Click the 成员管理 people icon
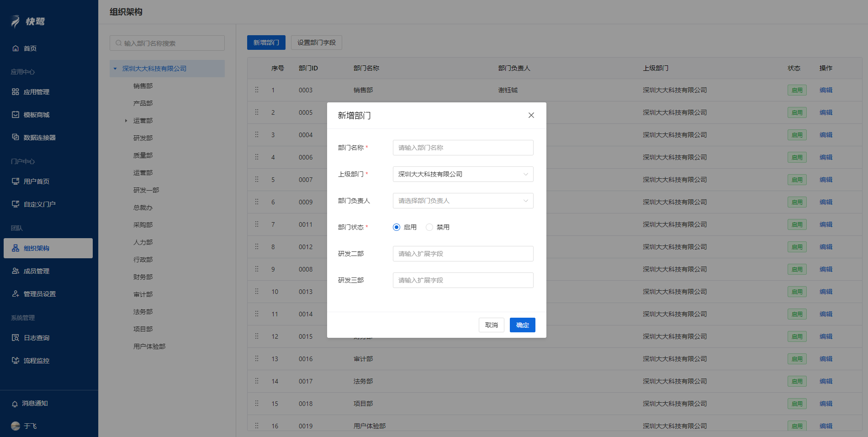Image resolution: width=868 pixels, height=437 pixels. tap(16, 271)
